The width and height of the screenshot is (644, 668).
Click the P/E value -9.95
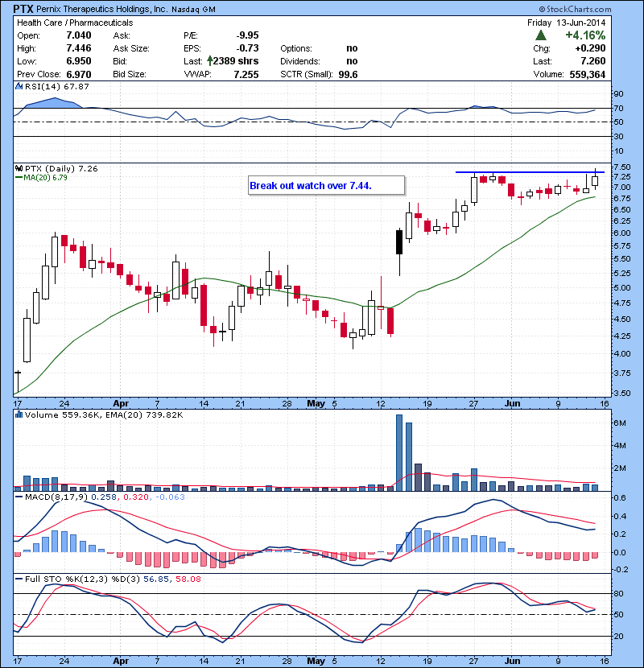[247, 35]
